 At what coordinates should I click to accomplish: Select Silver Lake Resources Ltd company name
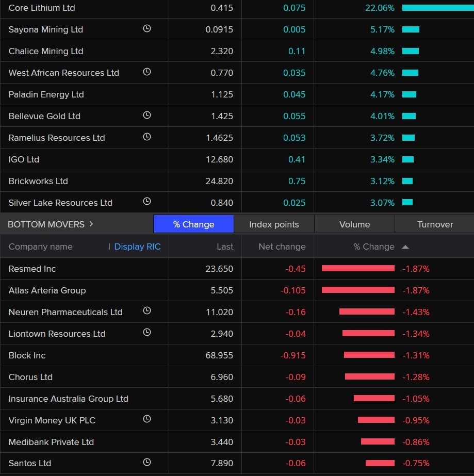point(60,203)
